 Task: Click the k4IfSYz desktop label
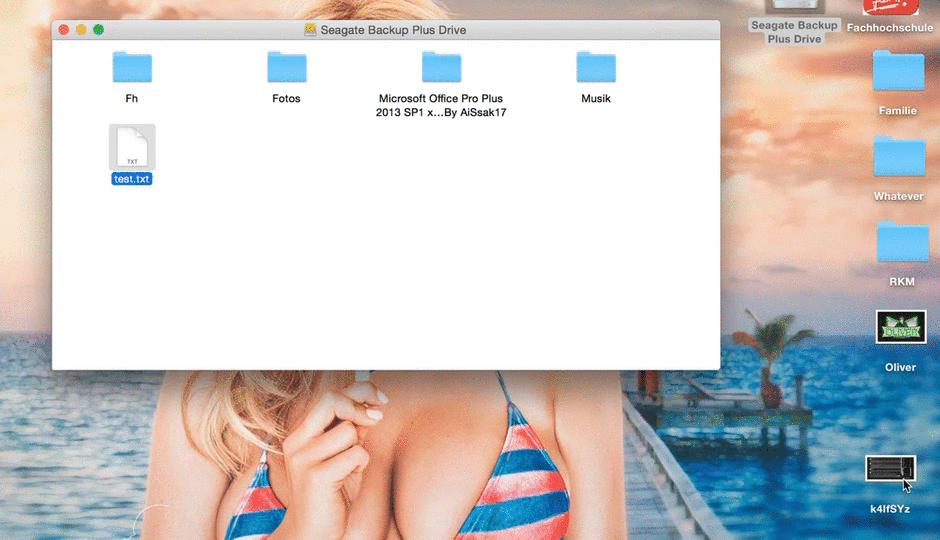click(890, 509)
